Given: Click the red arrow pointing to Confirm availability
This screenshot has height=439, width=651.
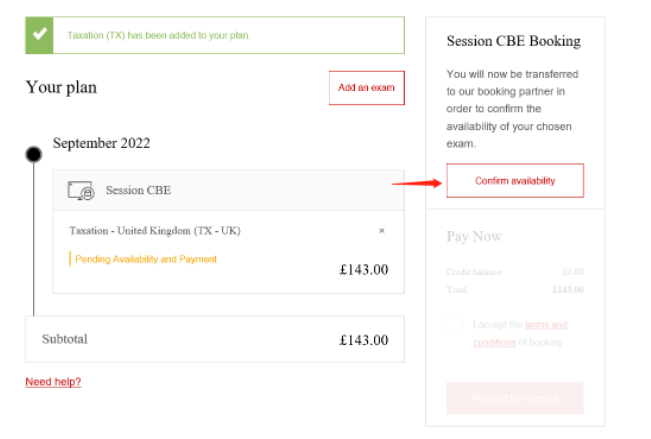Looking at the screenshot, I should pos(416,182).
